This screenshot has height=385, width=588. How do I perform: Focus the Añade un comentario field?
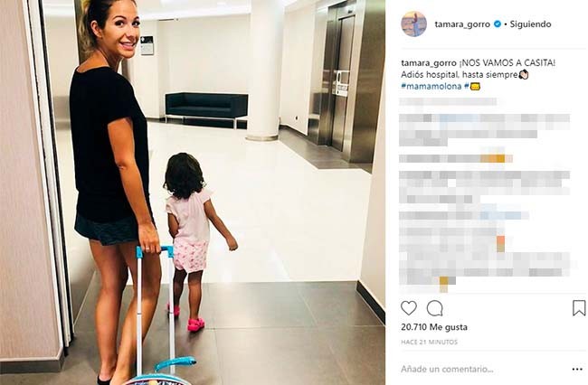pyautogui.click(x=447, y=370)
